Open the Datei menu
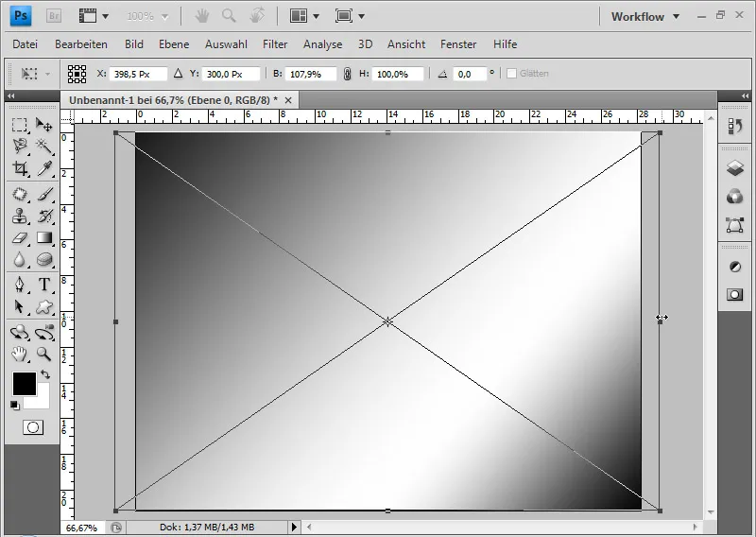The height and width of the screenshot is (537, 756). point(26,44)
